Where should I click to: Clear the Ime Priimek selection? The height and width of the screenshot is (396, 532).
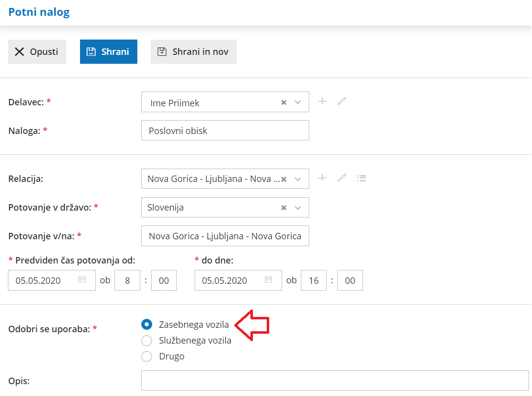284,102
